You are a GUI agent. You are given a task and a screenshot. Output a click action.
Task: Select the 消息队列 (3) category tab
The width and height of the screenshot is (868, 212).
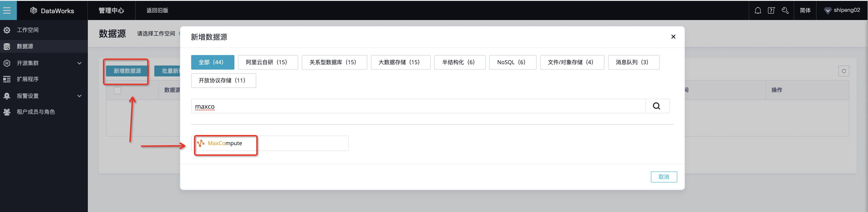pyautogui.click(x=634, y=62)
